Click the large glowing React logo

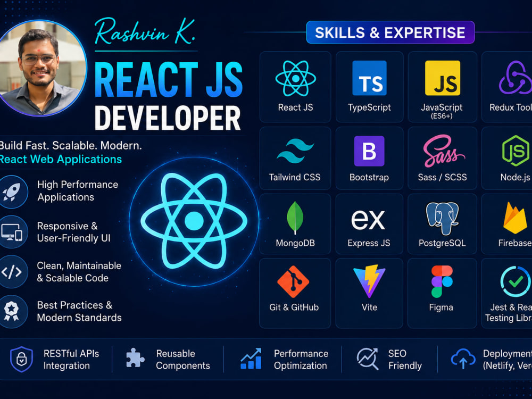[194, 221]
